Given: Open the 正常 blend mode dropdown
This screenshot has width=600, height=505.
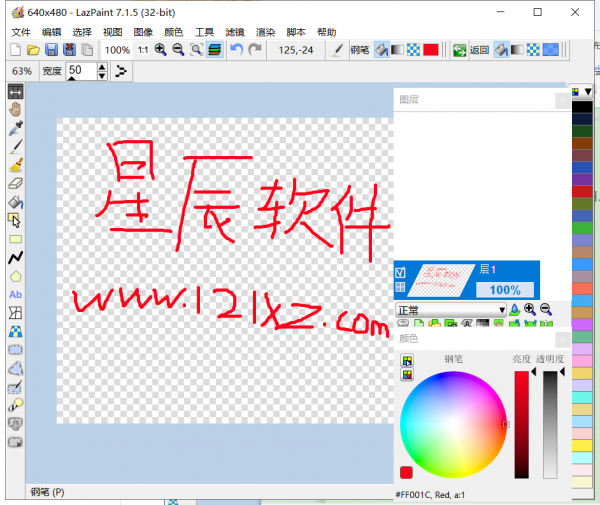Looking at the screenshot, I should tap(451, 310).
